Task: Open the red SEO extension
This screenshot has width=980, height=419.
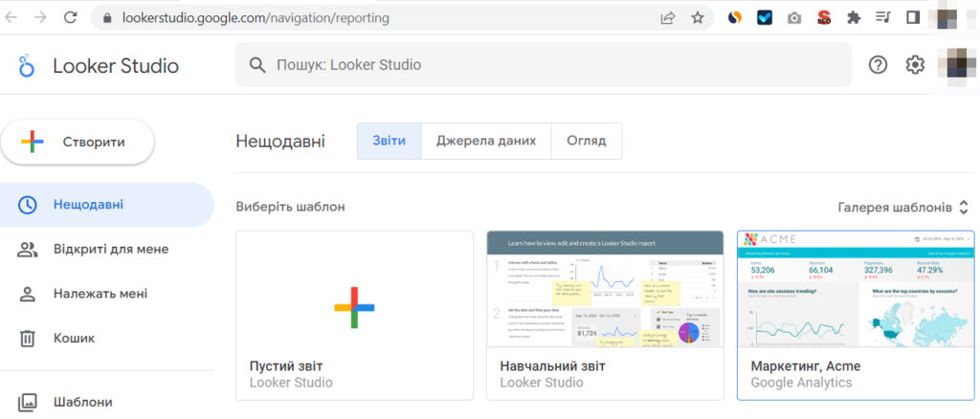Action: click(824, 17)
